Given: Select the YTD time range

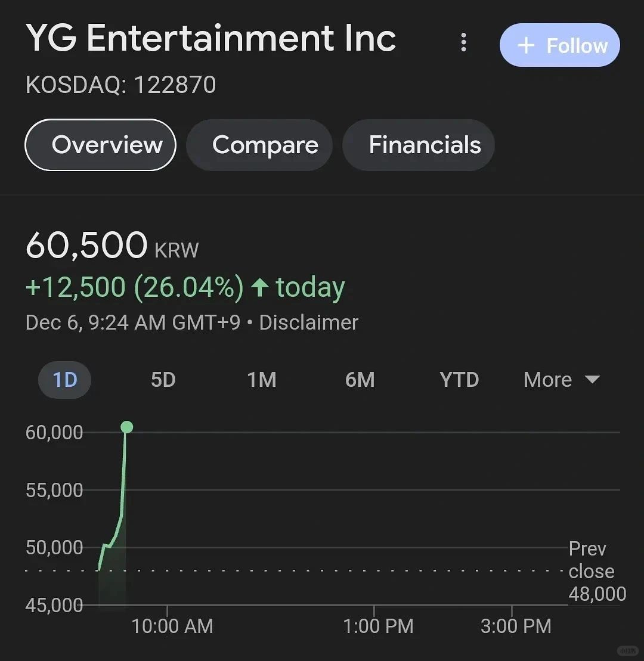Looking at the screenshot, I should coord(459,380).
